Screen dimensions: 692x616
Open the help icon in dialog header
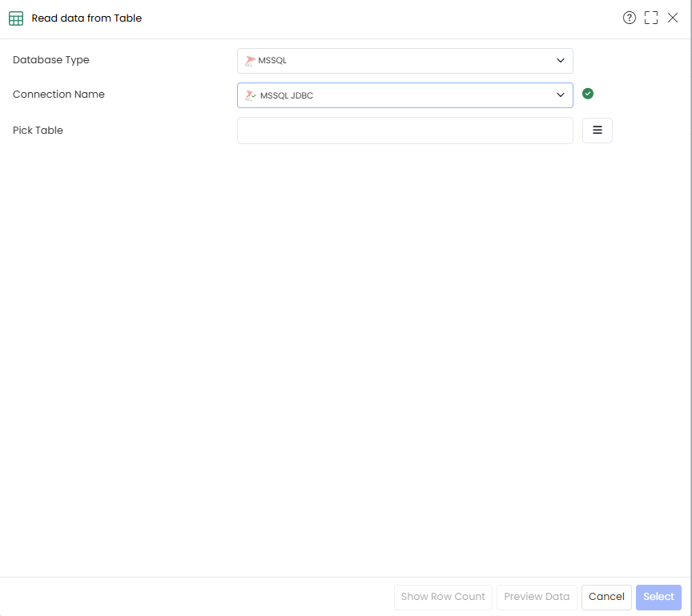(x=629, y=18)
